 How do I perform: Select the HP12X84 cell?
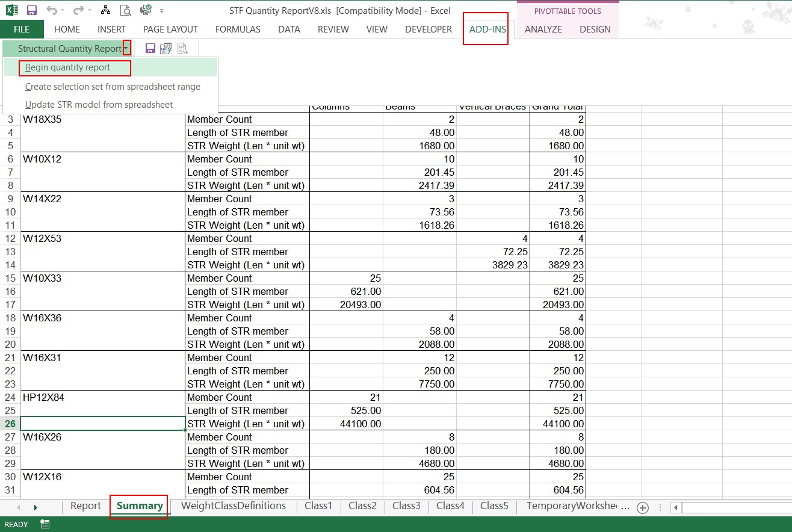[x=103, y=397]
